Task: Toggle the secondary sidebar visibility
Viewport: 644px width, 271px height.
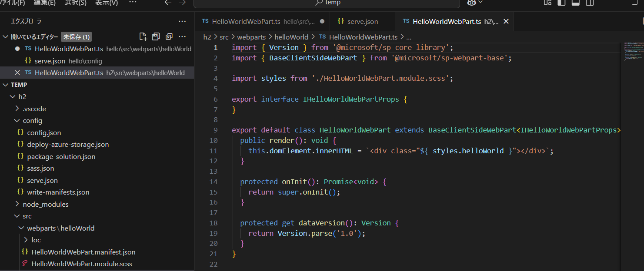Action: click(590, 3)
